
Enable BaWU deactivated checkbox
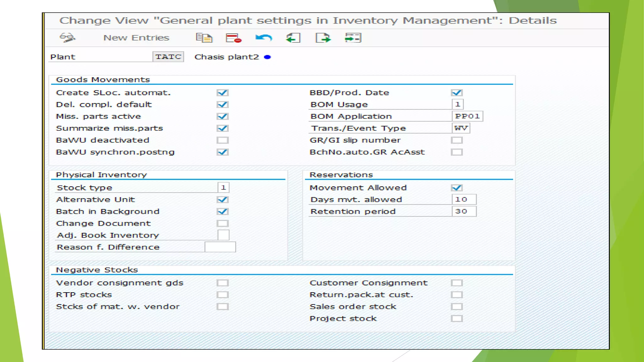(222, 140)
